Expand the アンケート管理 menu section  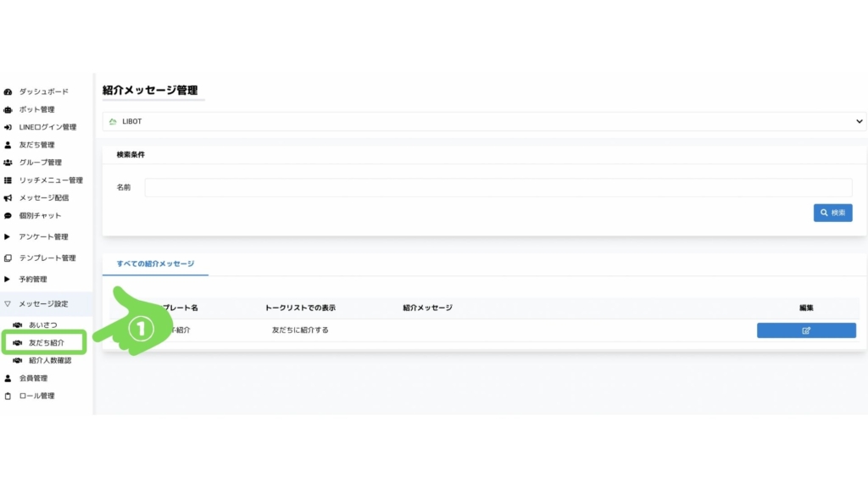42,237
